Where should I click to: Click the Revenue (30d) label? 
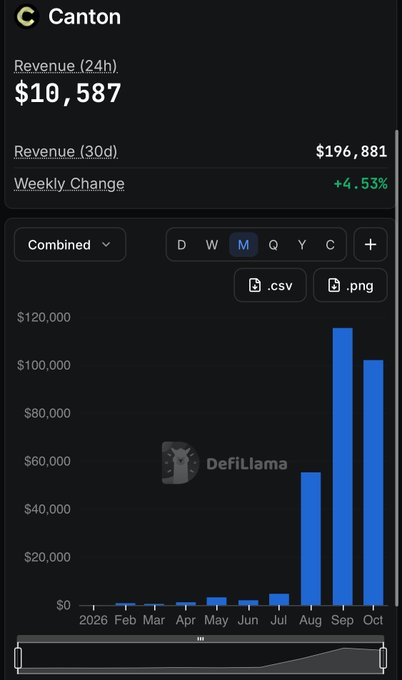pyautogui.click(x=66, y=151)
